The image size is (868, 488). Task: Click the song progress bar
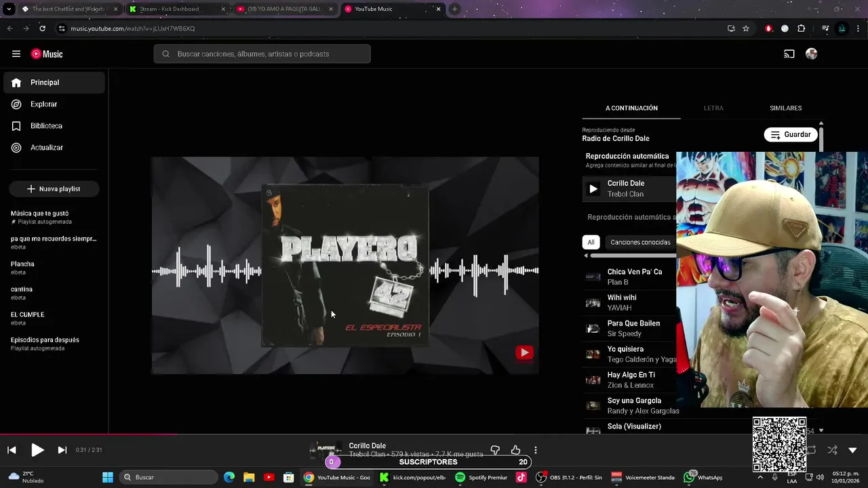pyautogui.click(x=434, y=434)
